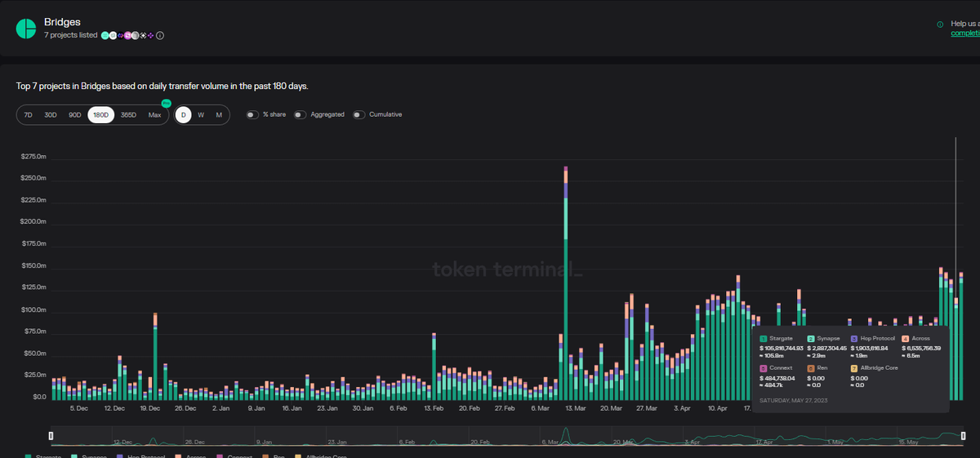Open the info icon beside projects listed
Viewport: 980px width, 458px height.
pyautogui.click(x=160, y=35)
